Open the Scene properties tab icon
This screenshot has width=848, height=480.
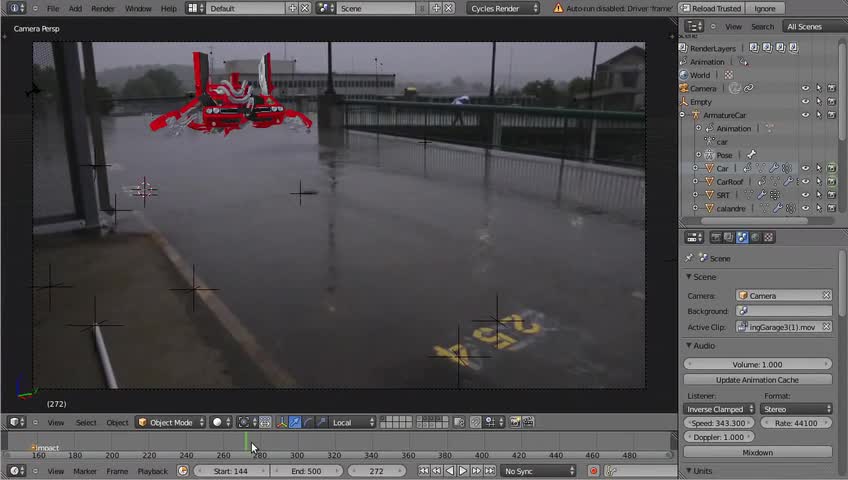(742, 237)
